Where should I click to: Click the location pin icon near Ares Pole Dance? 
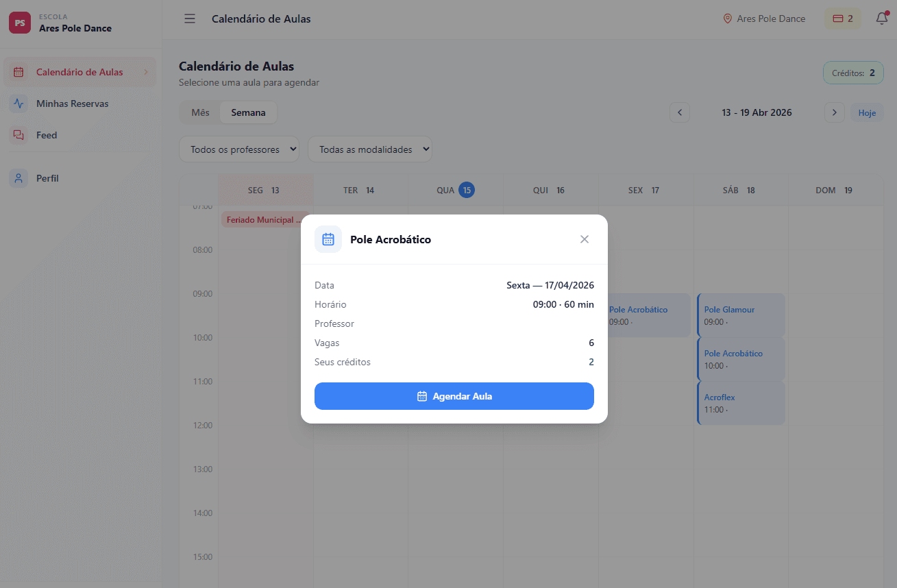click(728, 19)
